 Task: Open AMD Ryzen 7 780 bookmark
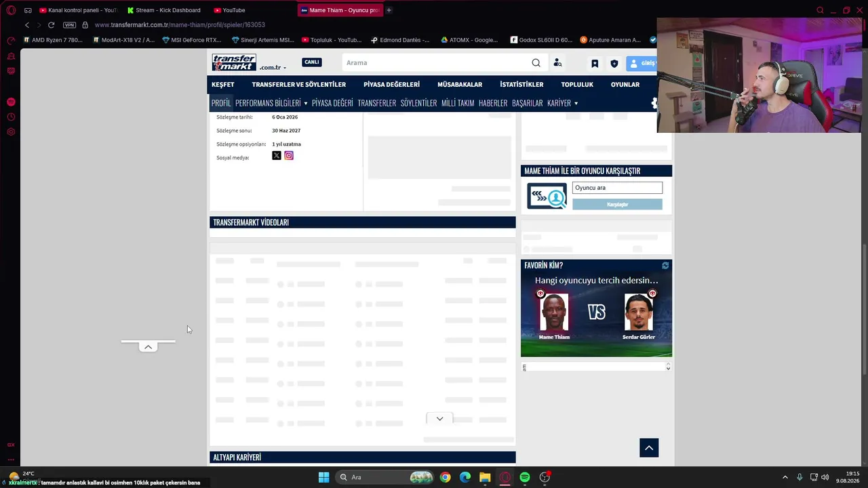53,40
